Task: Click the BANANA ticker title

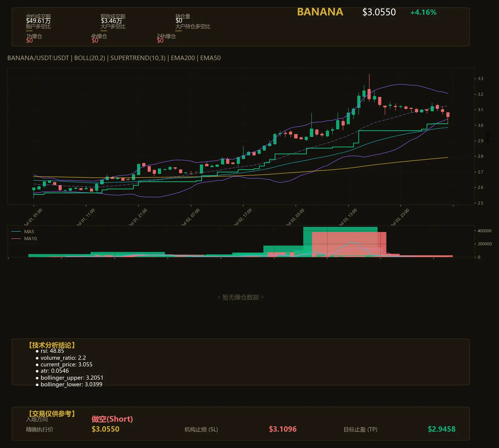Action: [320, 12]
